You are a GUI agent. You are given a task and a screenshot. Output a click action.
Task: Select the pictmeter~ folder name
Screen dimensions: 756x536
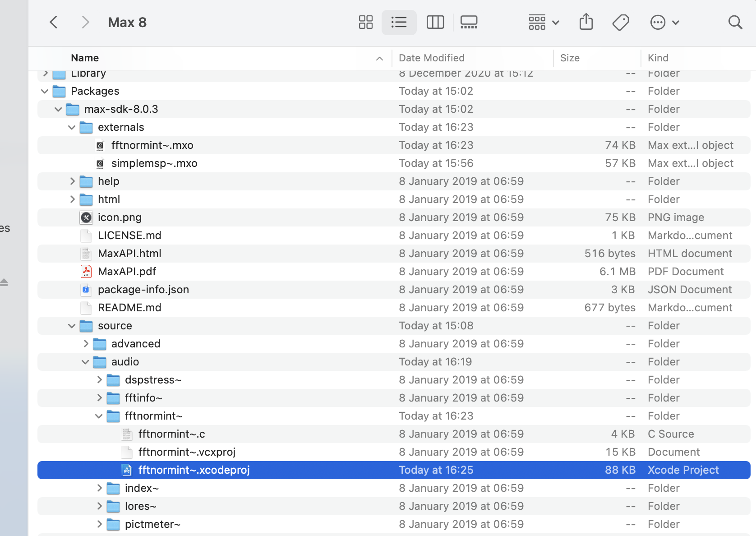tap(153, 524)
